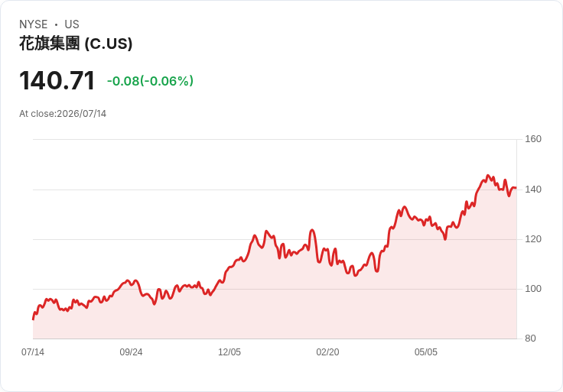
Task: Click the At close:2026/07/14 timestamp
Action: click(x=63, y=114)
